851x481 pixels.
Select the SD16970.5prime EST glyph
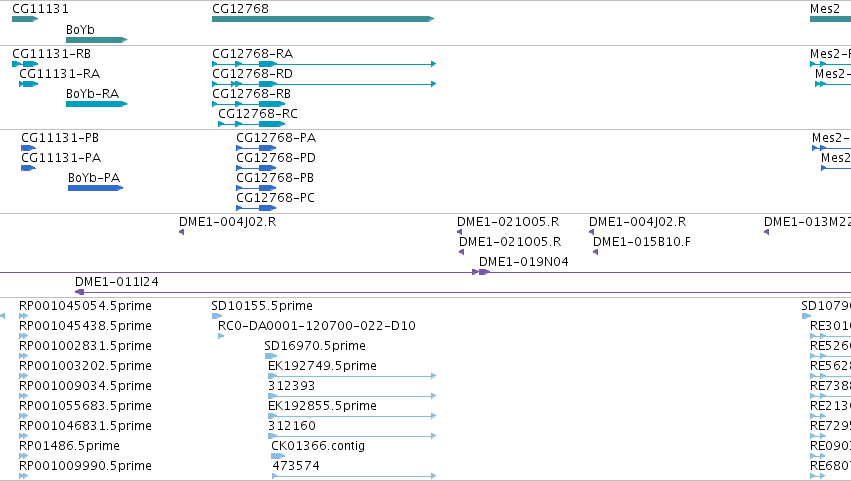pos(271,356)
